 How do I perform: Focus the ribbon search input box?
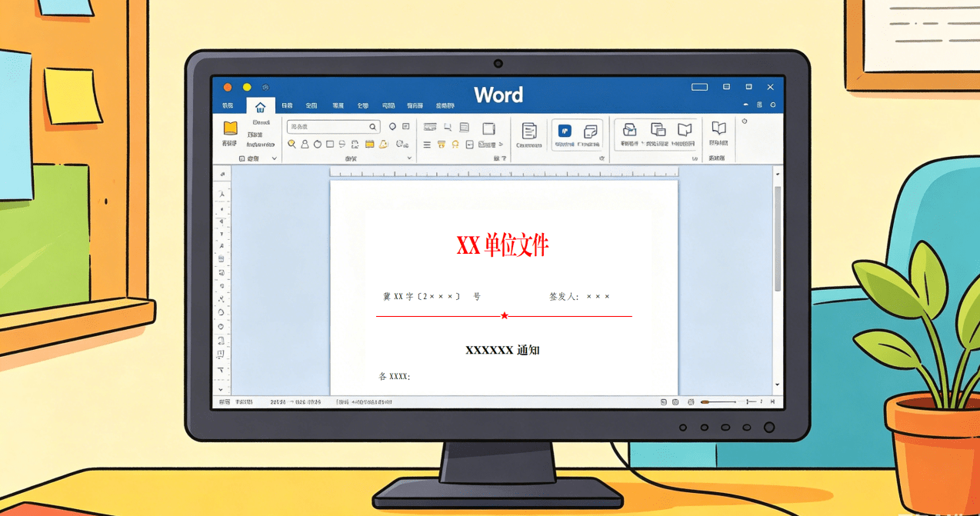(333, 127)
